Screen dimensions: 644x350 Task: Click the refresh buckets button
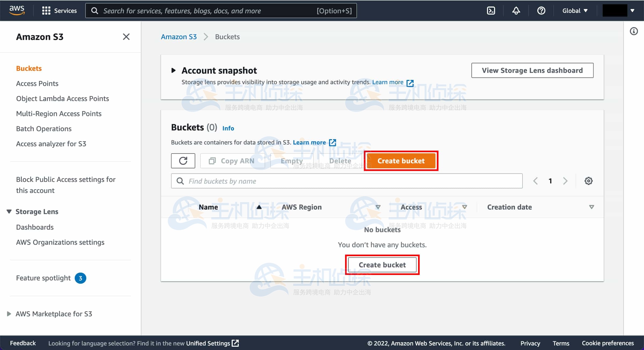coord(183,161)
